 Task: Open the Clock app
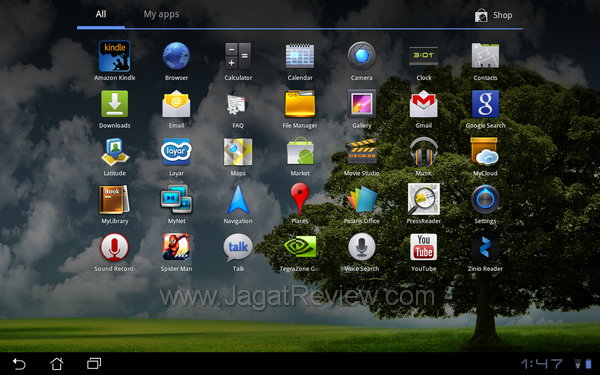click(424, 56)
